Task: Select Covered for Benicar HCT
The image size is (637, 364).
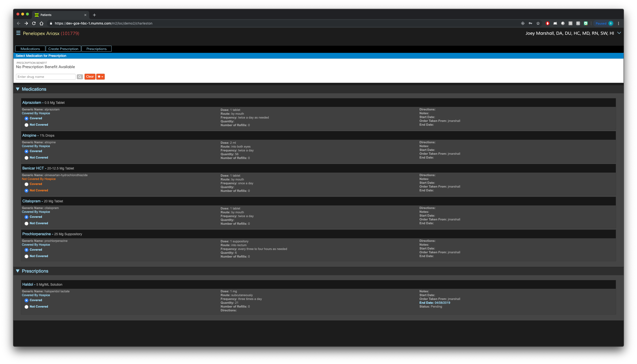Action: click(26, 184)
